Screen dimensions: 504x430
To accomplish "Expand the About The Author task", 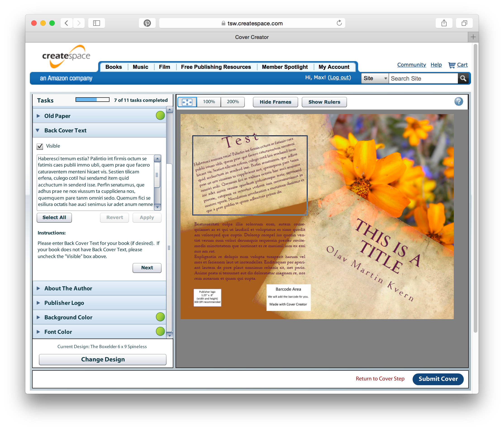I will [68, 288].
